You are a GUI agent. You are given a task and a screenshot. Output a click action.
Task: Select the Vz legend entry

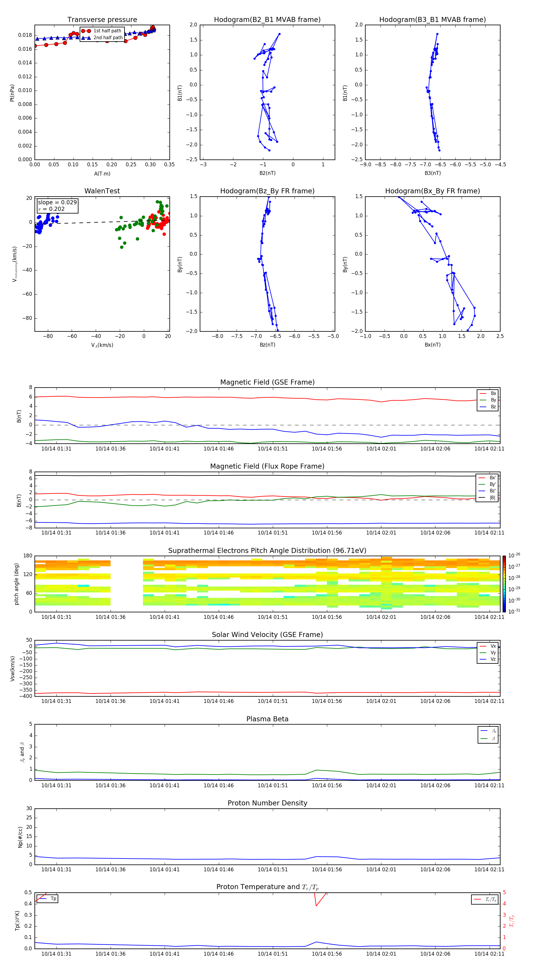pyautogui.click(x=488, y=659)
